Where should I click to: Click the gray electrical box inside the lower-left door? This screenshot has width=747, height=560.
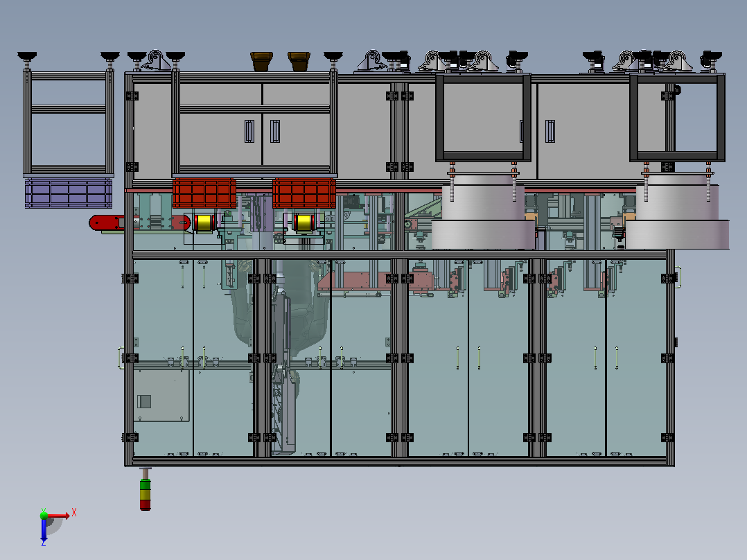[x=161, y=396]
